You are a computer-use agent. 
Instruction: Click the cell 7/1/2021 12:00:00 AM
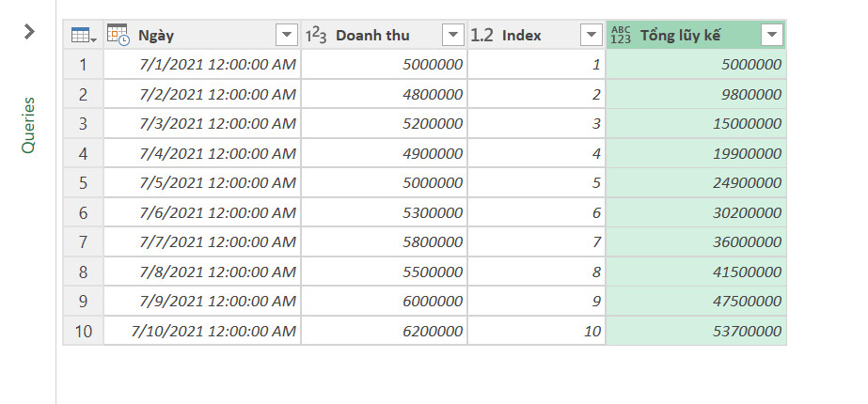coord(202,65)
